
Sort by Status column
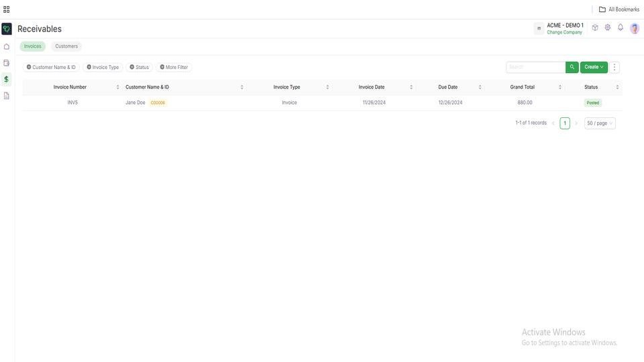[617, 87]
